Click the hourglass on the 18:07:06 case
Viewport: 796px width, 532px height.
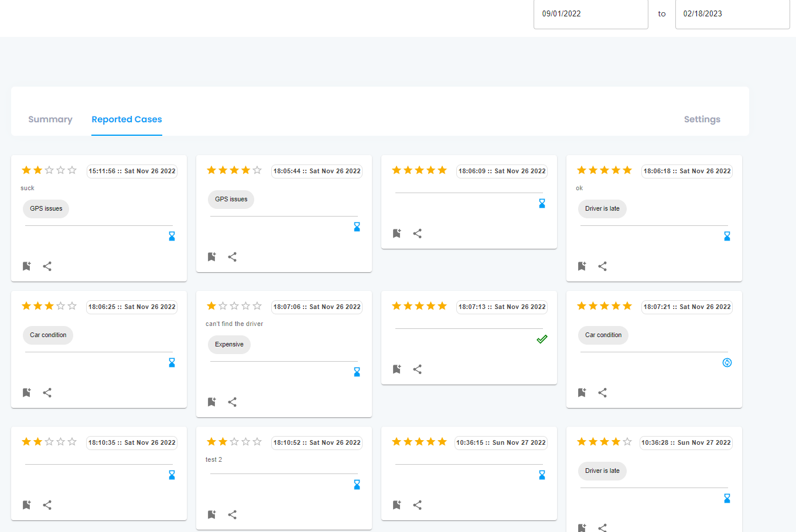click(357, 372)
